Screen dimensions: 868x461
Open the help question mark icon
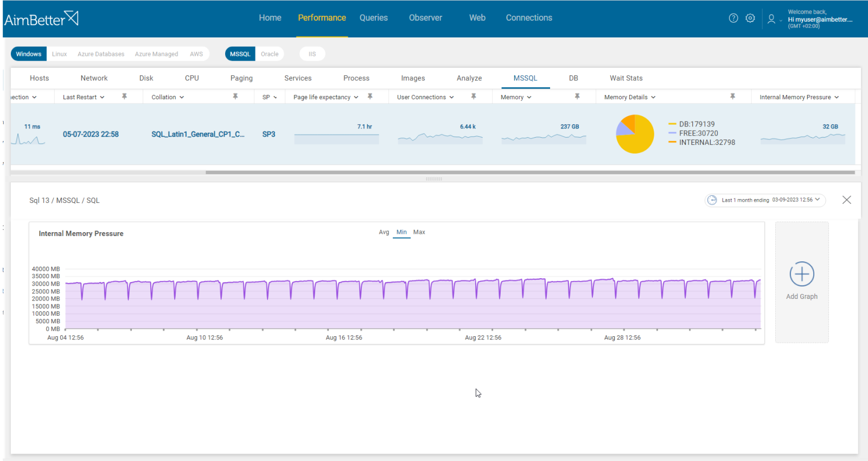click(733, 18)
